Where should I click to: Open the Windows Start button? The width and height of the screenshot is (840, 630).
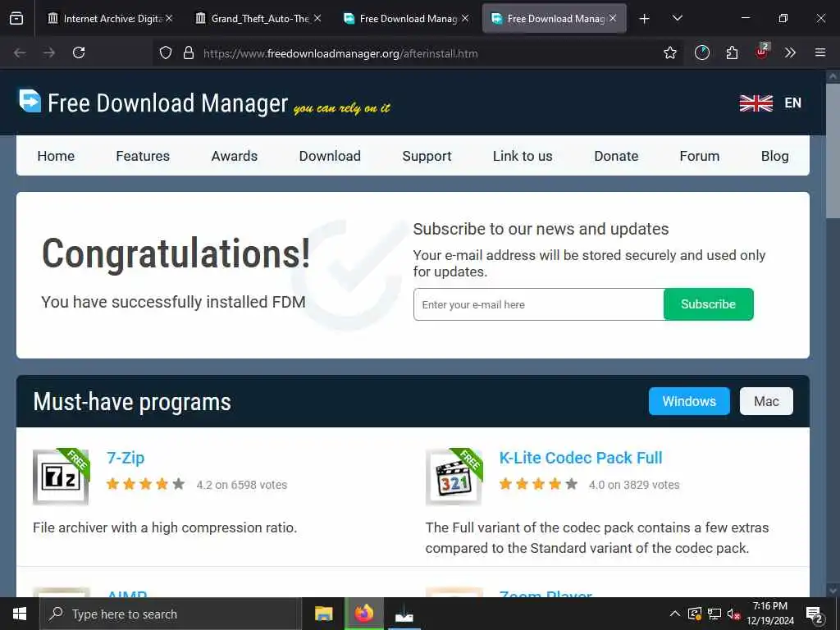[x=20, y=614]
